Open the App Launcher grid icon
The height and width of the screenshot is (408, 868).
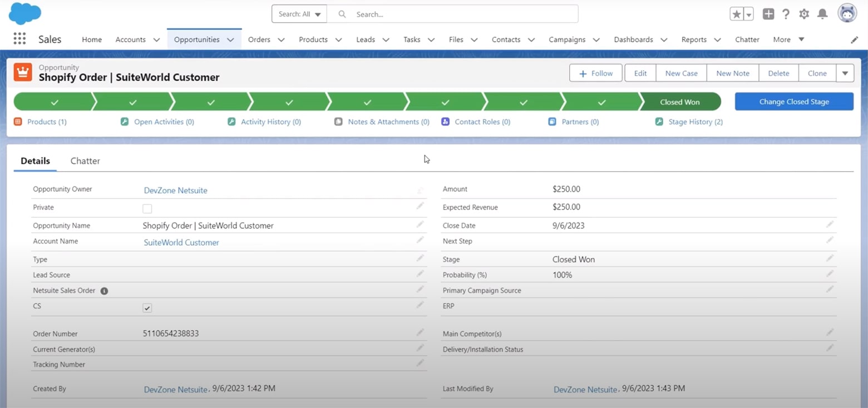19,38
